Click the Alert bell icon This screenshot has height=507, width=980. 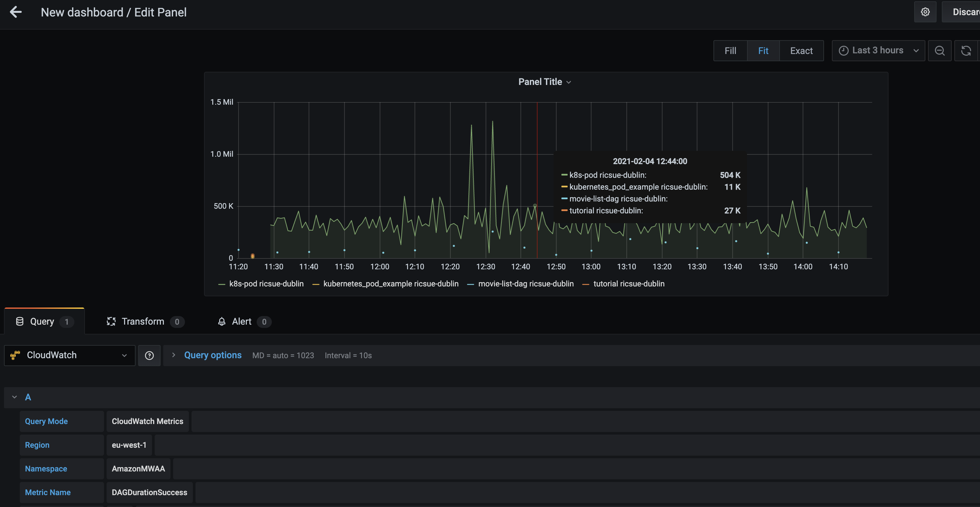(222, 322)
